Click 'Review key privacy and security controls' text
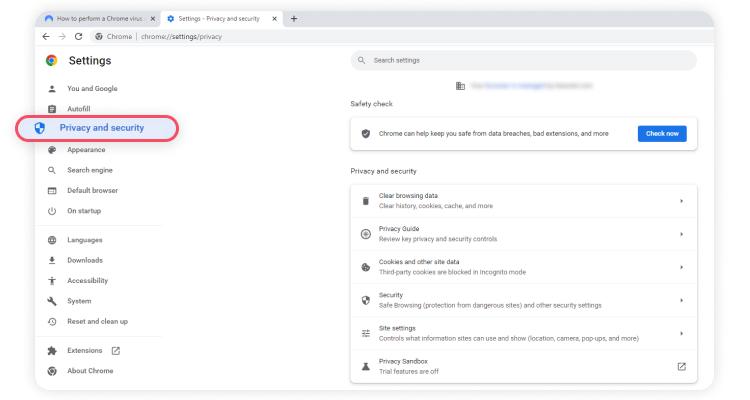The width and height of the screenshot is (750, 400). [438, 239]
